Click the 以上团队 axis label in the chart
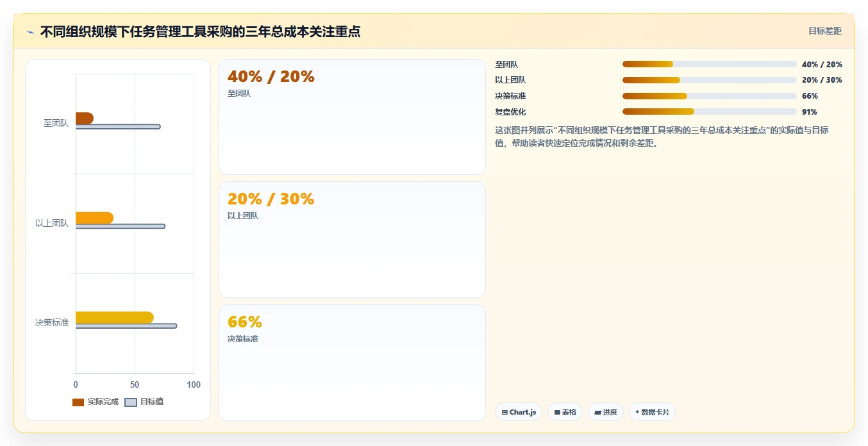 click(x=52, y=223)
